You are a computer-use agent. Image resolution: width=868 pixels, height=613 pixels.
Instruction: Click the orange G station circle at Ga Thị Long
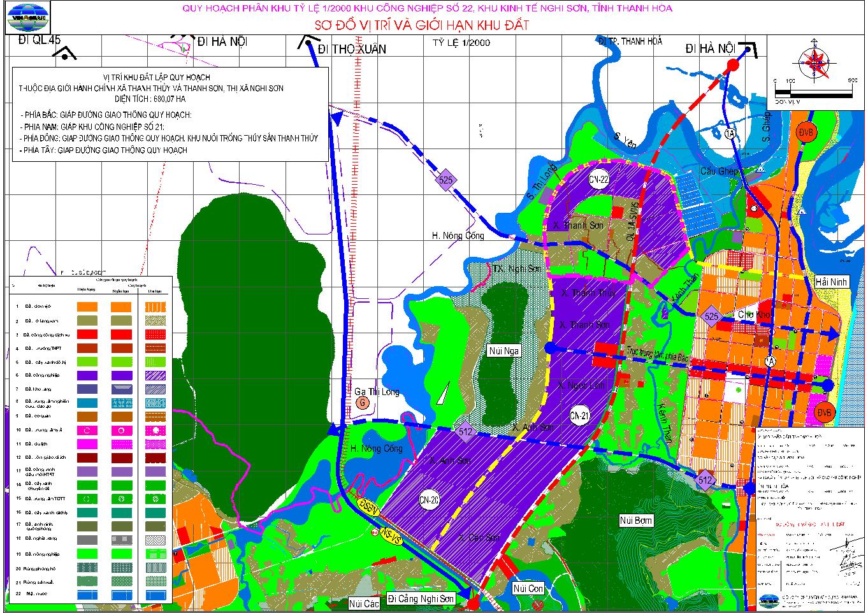(362, 403)
